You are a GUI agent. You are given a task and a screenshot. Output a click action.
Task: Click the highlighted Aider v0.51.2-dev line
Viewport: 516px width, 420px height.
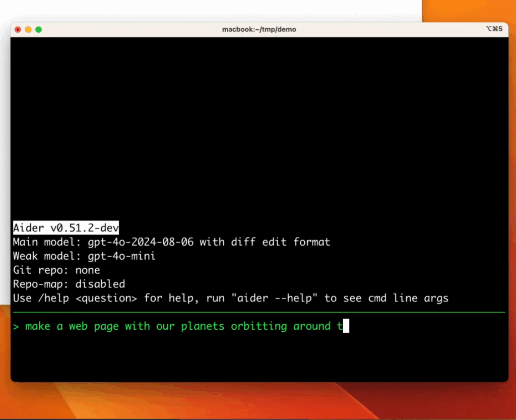click(66, 228)
